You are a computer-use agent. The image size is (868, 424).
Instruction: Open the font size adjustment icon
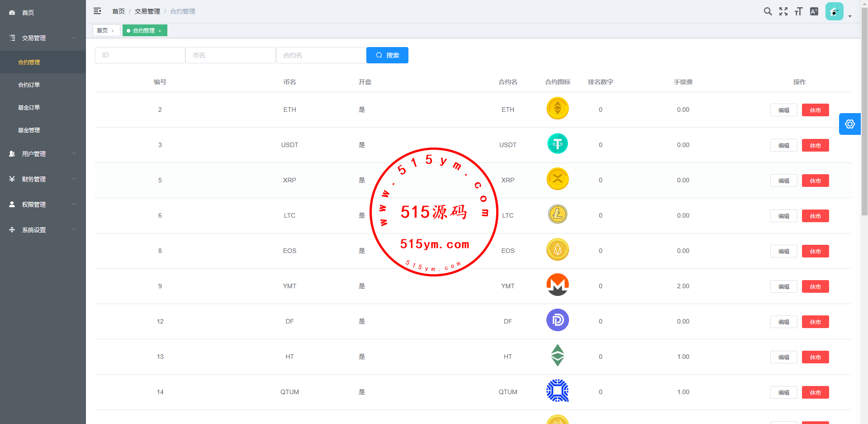(798, 11)
